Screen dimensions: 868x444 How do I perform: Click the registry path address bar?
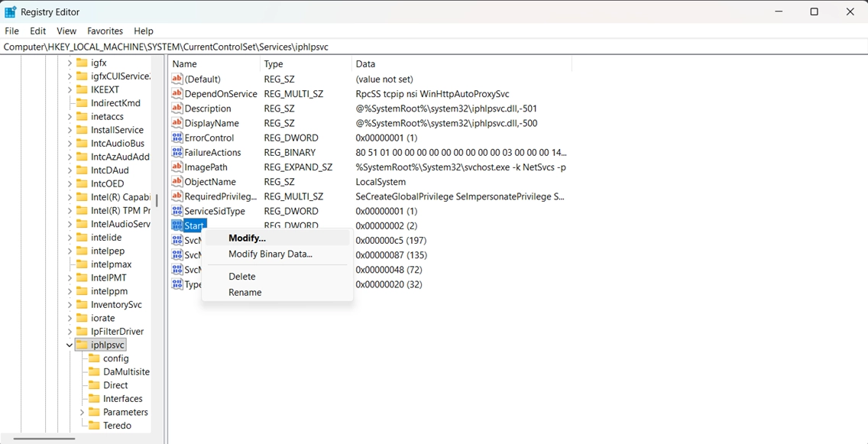[434, 47]
